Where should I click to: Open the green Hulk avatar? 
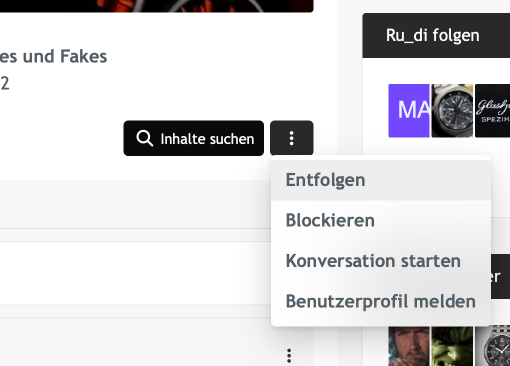click(452, 346)
